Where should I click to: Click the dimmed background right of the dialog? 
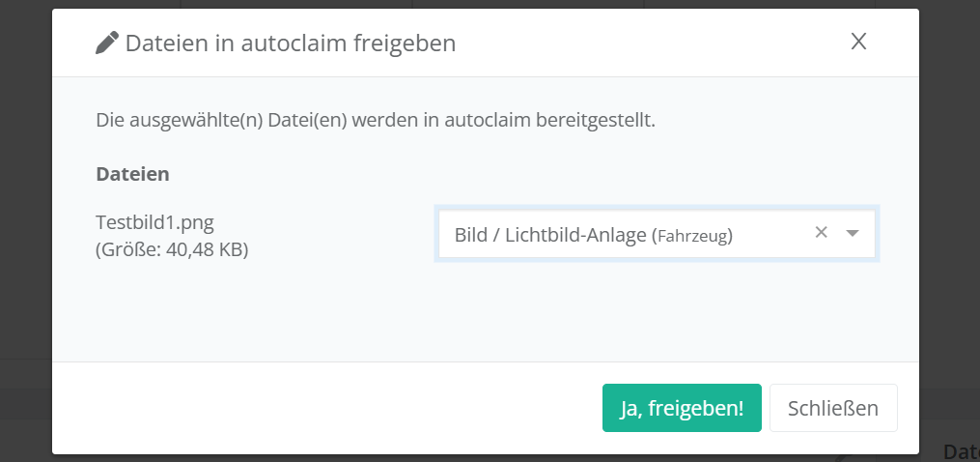tap(949, 219)
